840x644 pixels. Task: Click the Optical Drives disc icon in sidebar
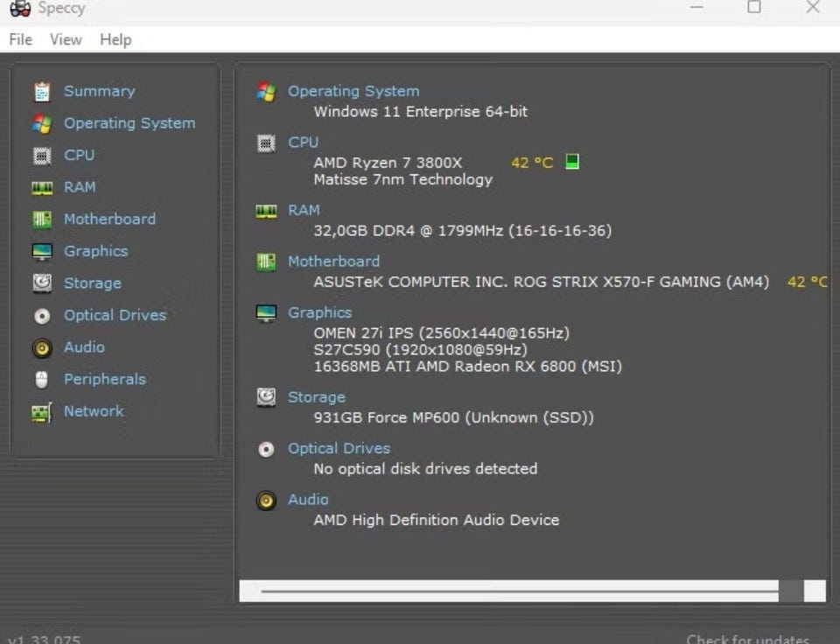pos(42,316)
